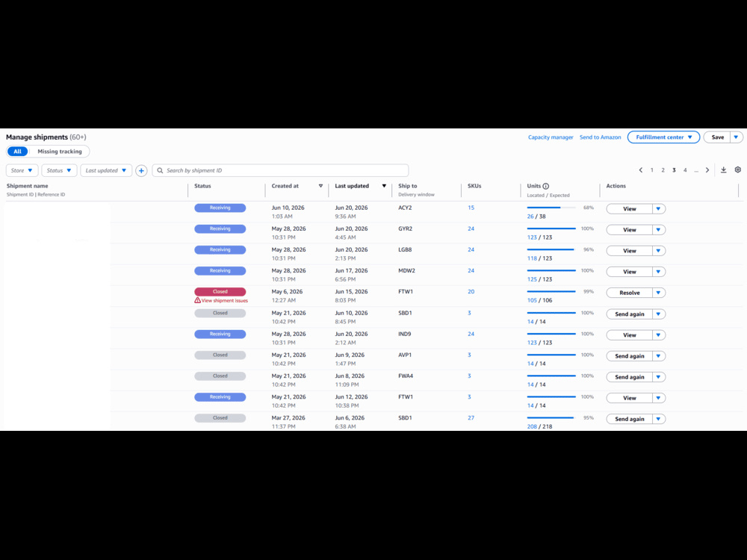Click the Save button
The height and width of the screenshot is (560, 747).
coord(717,137)
